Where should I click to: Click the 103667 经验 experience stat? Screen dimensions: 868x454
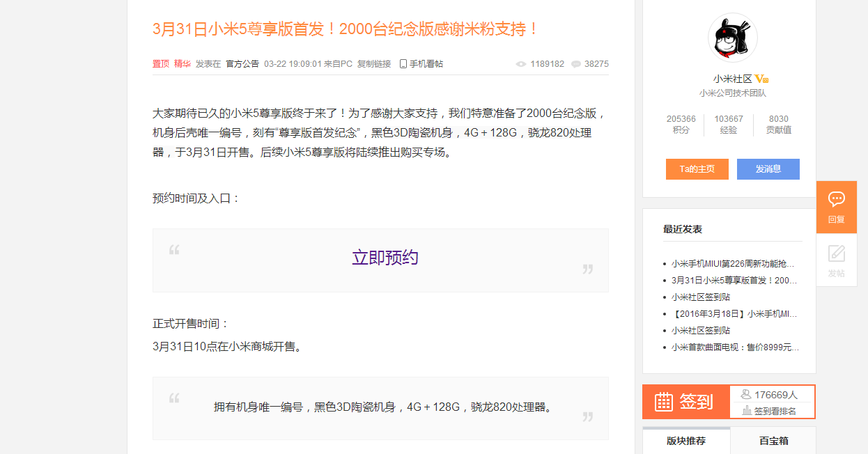(729, 125)
